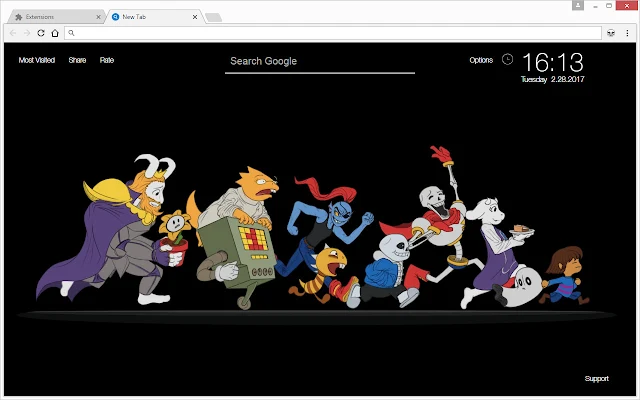Click the browser forward arrow
This screenshot has width=640, height=400.
tap(27, 33)
